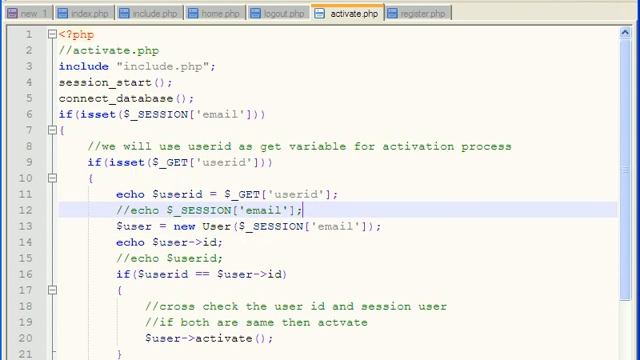
Task: Click save icon on include.php tab
Action: [124, 13]
